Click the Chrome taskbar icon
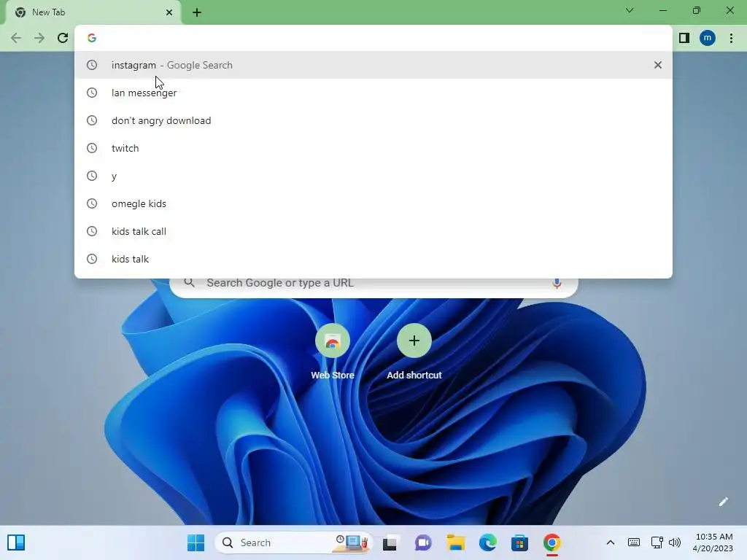The image size is (747, 560). (x=551, y=542)
